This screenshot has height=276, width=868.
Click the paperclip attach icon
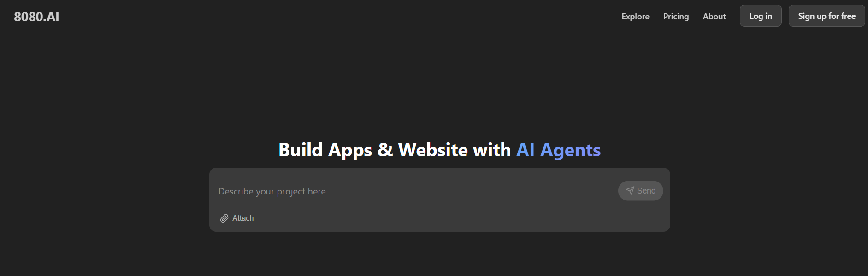point(224,218)
